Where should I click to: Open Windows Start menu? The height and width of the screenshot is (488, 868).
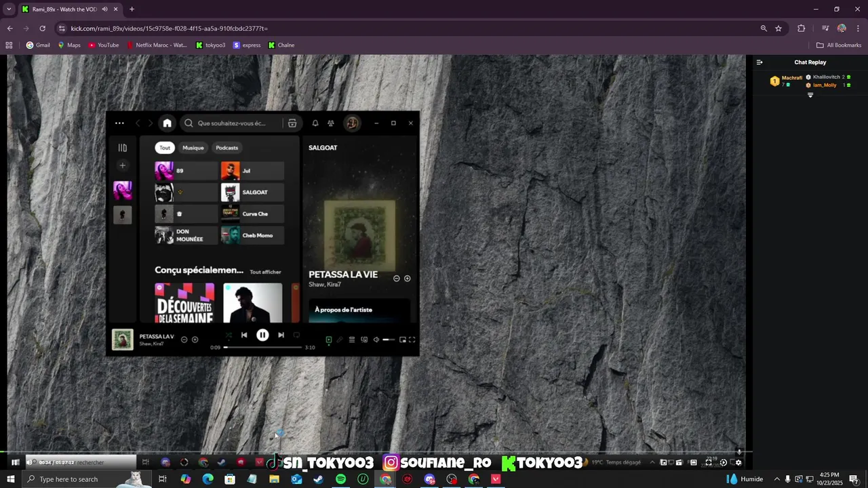coord(10,479)
